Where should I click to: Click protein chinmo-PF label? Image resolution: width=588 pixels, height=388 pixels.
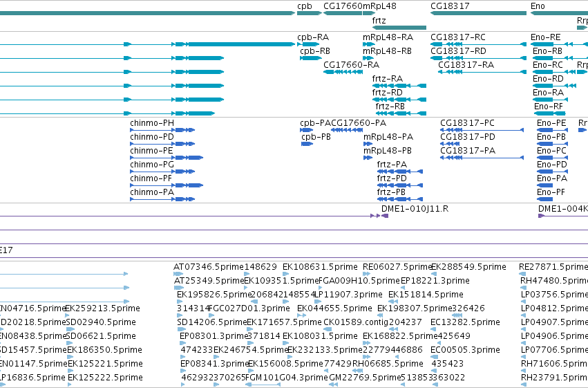(151, 179)
